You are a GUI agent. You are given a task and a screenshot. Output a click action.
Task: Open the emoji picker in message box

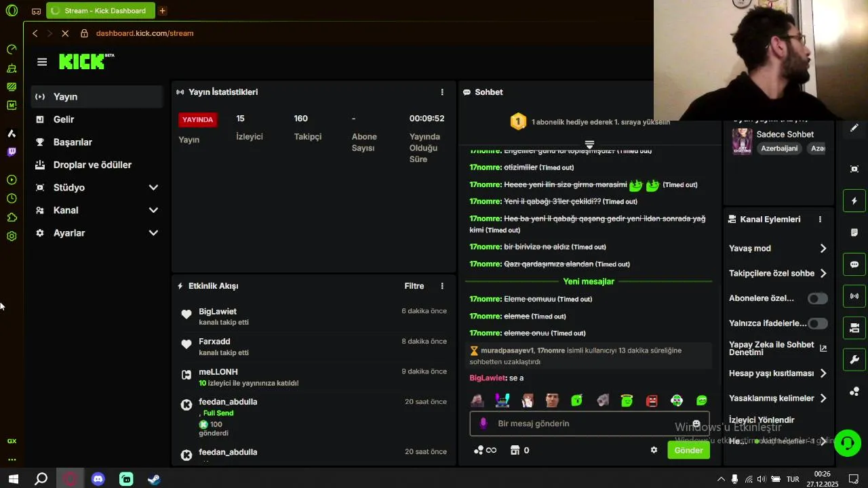(x=696, y=424)
